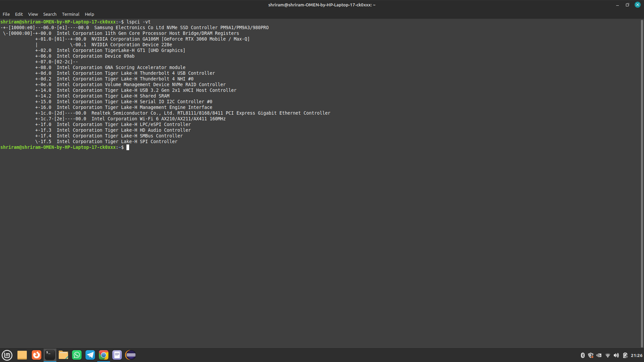Click the Bluetooth tray icon
The width and height of the screenshot is (644, 362).
[x=583, y=355]
